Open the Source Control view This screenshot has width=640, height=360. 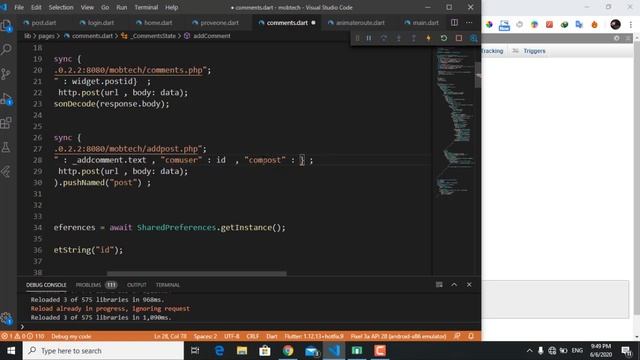click(x=7, y=74)
